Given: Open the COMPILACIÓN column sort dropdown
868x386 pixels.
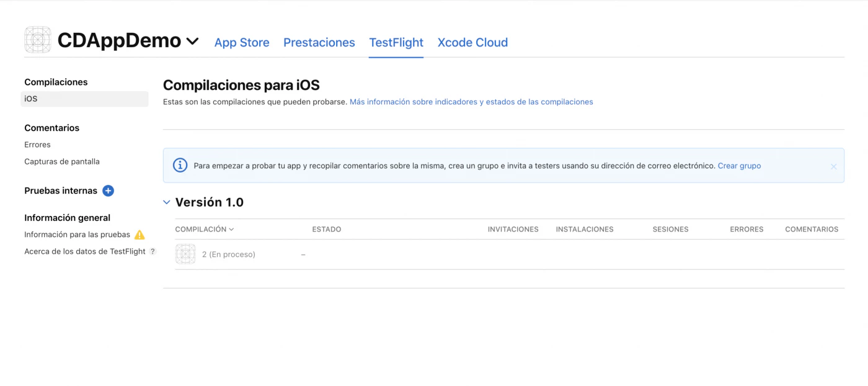Looking at the screenshot, I should pyautogui.click(x=231, y=229).
